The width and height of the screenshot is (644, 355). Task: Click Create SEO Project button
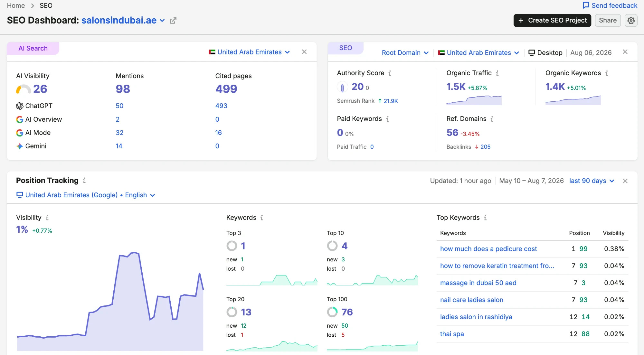click(x=552, y=21)
